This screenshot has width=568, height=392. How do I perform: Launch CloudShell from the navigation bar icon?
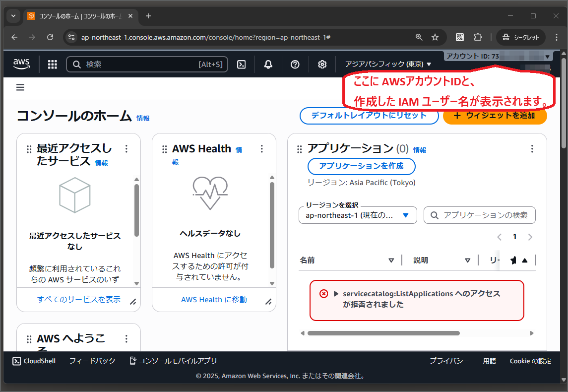pyautogui.click(x=241, y=65)
